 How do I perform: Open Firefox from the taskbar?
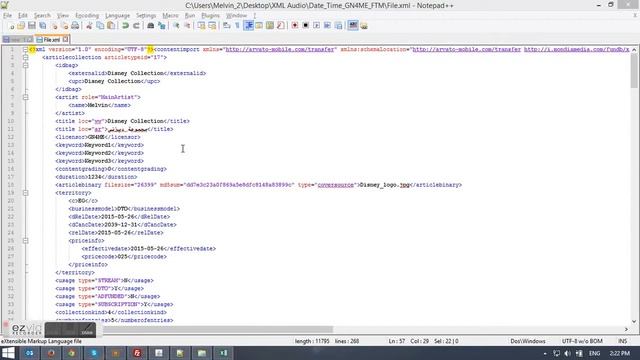(51, 353)
